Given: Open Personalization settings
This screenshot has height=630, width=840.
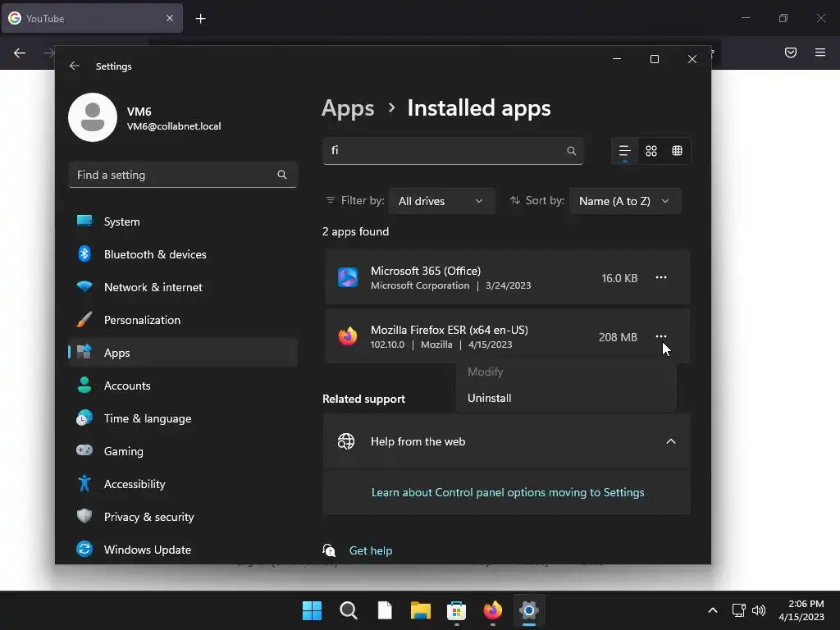Looking at the screenshot, I should (183, 320).
